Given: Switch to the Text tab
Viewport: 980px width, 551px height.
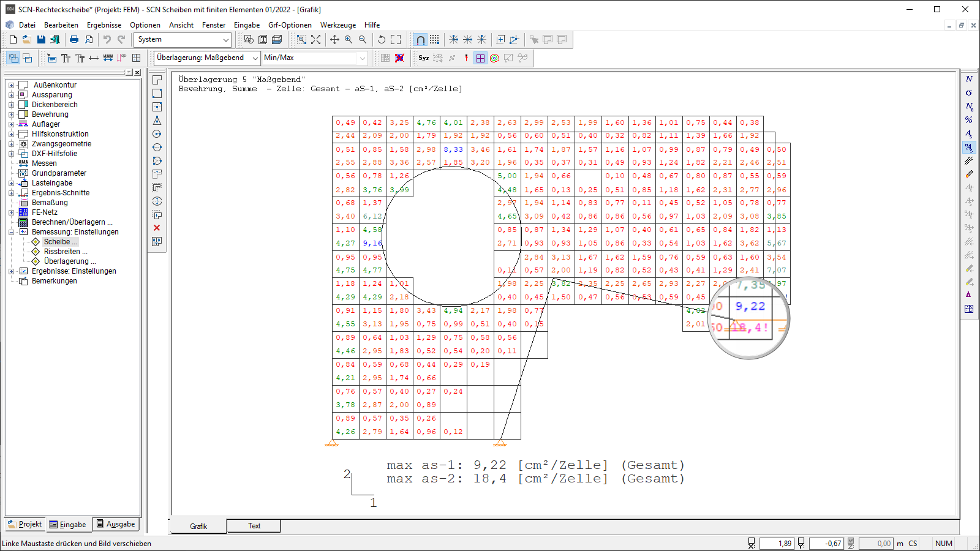Looking at the screenshot, I should [254, 526].
